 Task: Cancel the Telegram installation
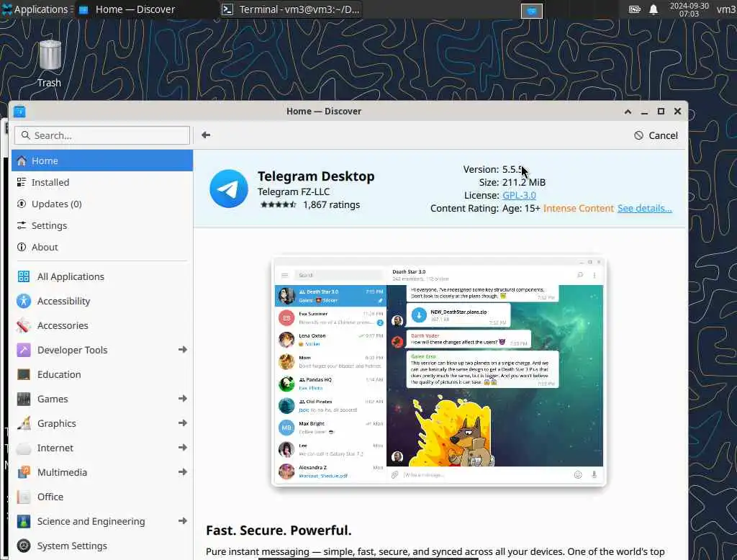click(x=656, y=135)
